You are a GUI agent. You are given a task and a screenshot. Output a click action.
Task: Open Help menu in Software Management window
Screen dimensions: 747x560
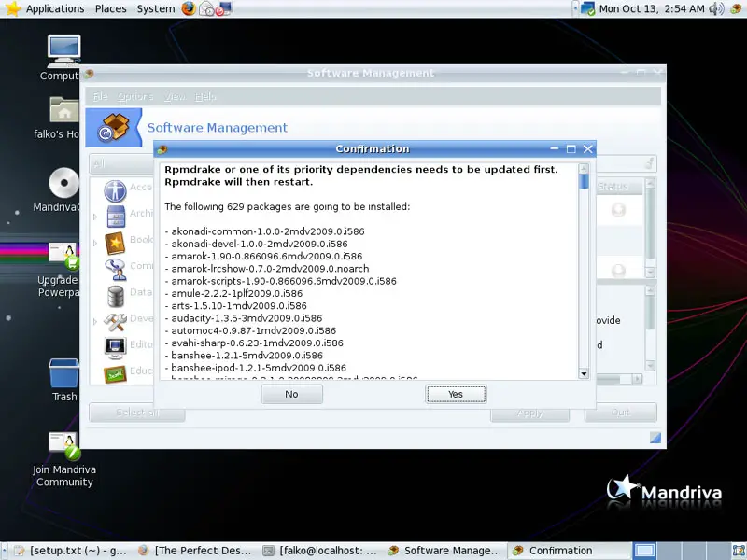pyautogui.click(x=205, y=97)
